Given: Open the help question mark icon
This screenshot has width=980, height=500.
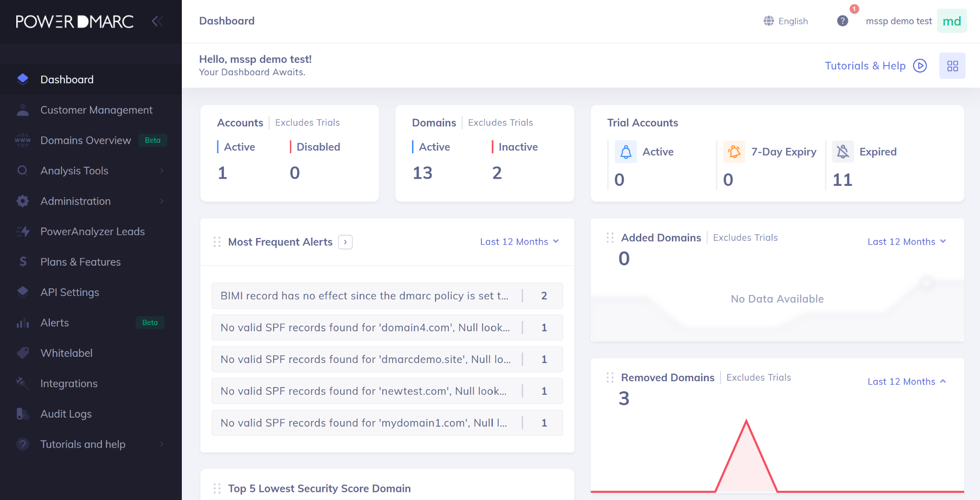Looking at the screenshot, I should click(843, 21).
